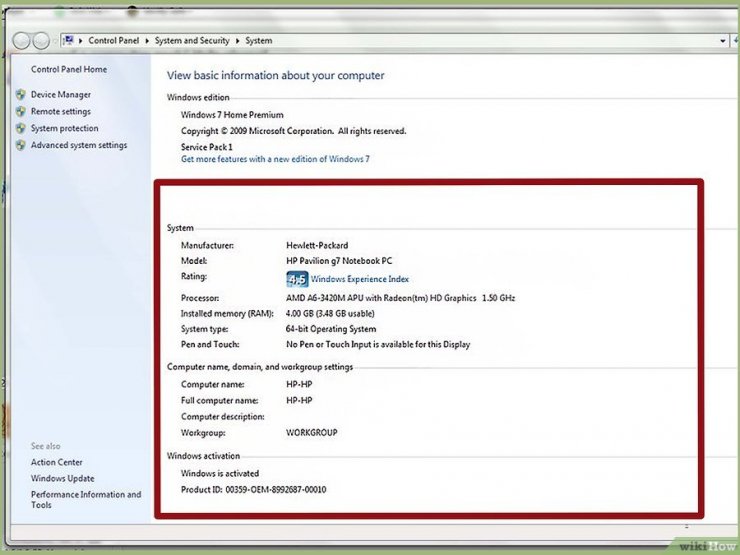Click shield icon beside Advanced system settings
740x555 pixels.
tap(20, 145)
